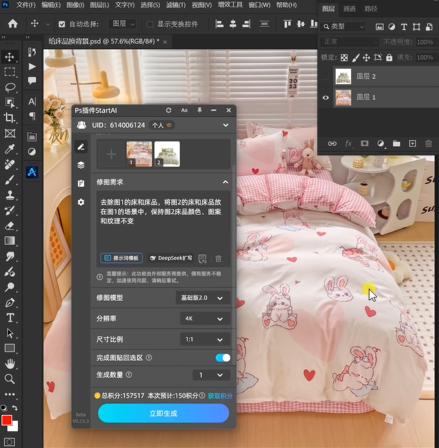Enable the 显示变换控件 checkbox
The width and height of the screenshot is (439, 448).
(x=150, y=24)
